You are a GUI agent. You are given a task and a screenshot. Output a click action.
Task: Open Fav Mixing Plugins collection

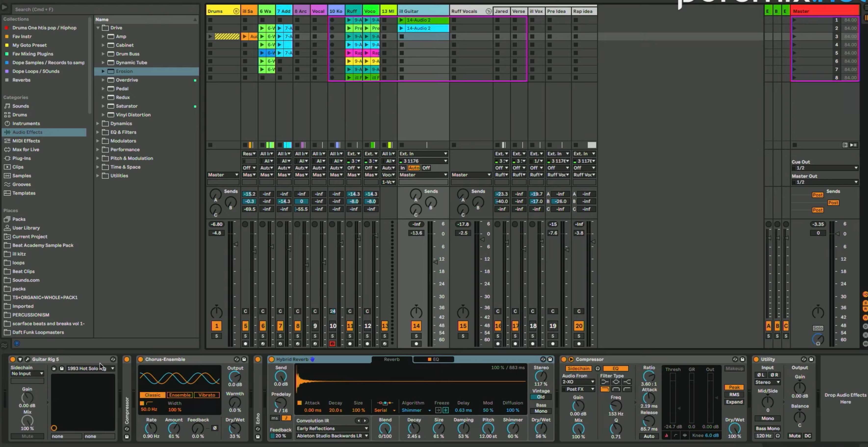pyautogui.click(x=33, y=53)
